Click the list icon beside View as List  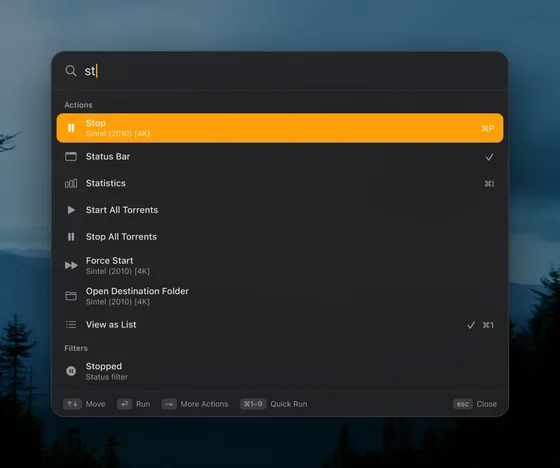pyautogui.click(x=71, y=325)
